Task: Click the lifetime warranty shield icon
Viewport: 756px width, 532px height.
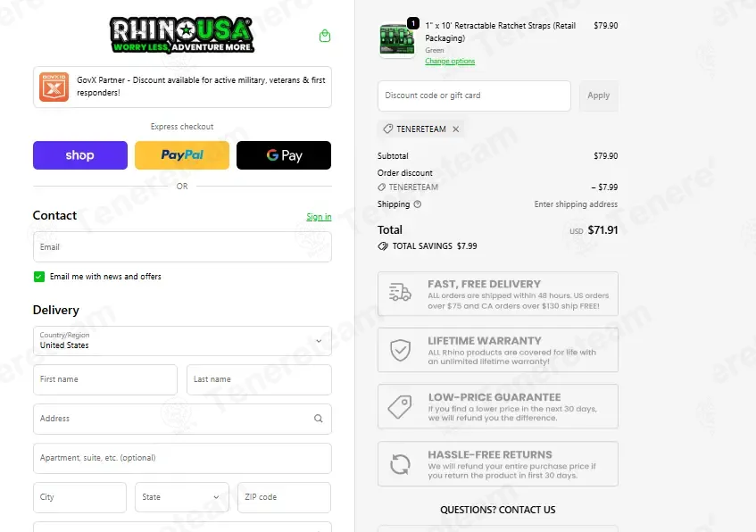Action: [400, 350]
